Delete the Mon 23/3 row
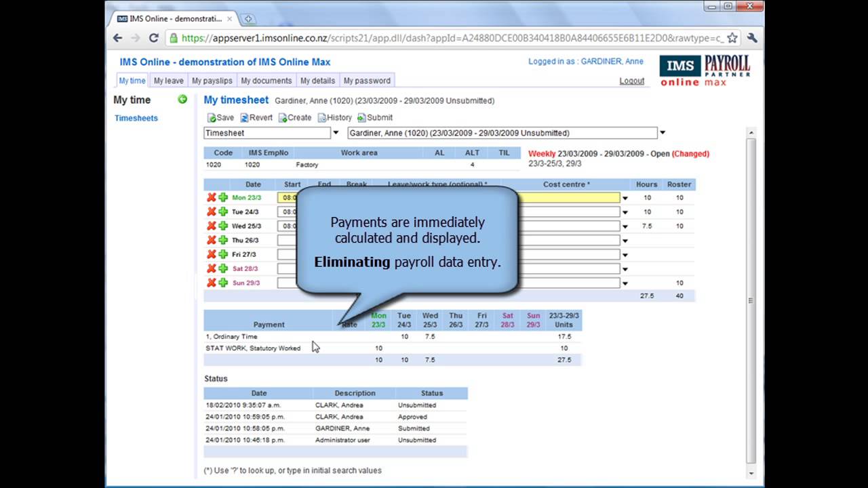Viewport: 868px width, 488px height. (212, 197)
